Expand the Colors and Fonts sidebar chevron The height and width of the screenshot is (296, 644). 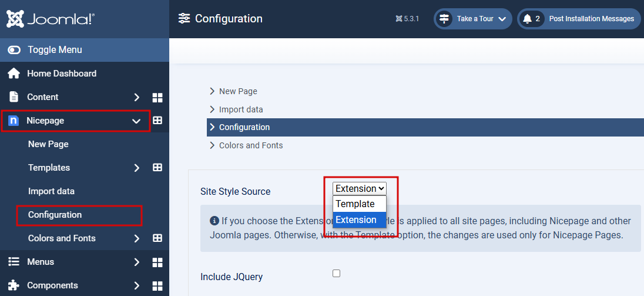137,238
